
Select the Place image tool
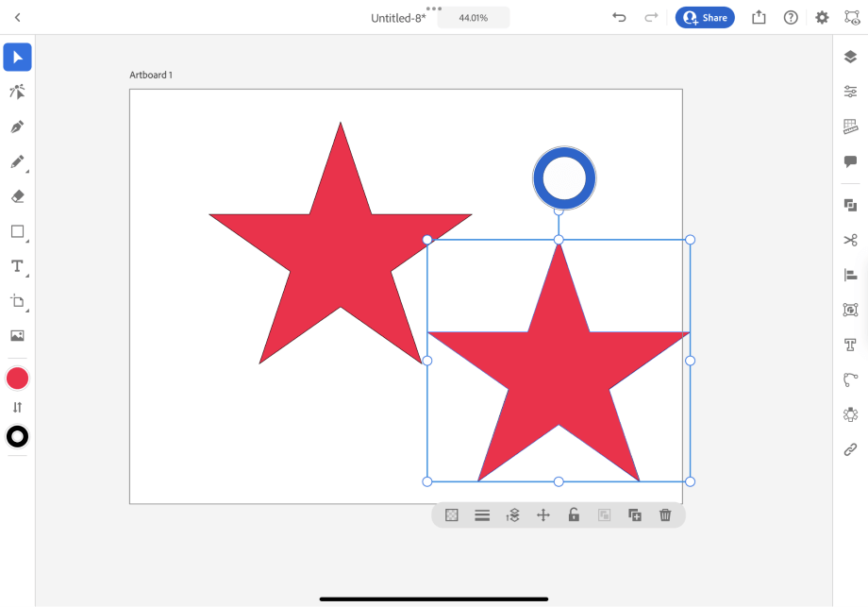(17, 336)
